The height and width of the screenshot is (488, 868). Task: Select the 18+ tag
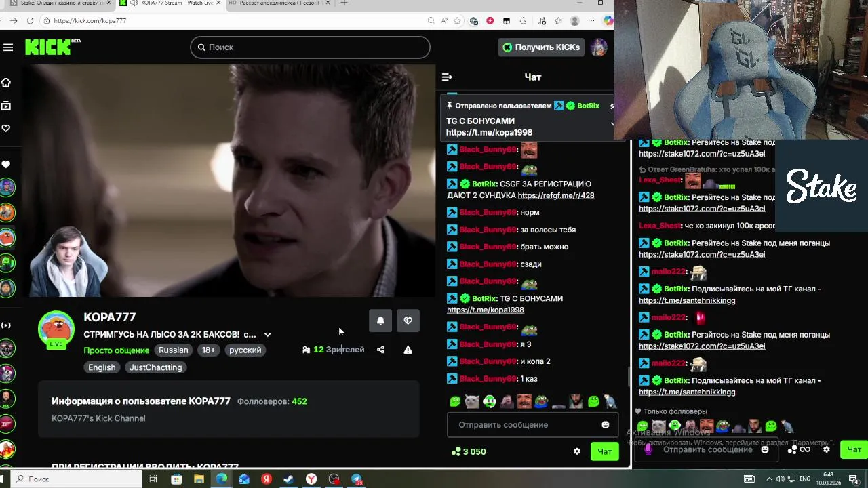point(208,350)
